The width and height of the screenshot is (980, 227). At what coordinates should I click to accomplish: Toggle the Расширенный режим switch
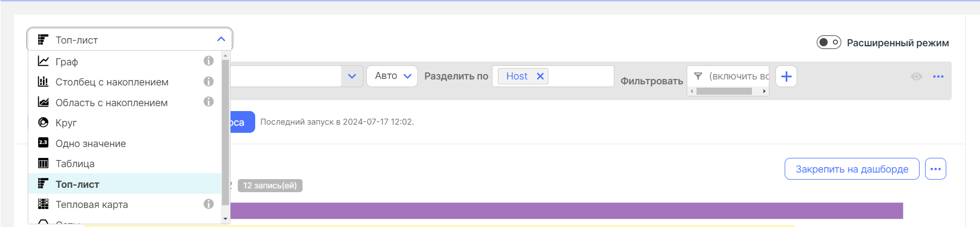828,42
